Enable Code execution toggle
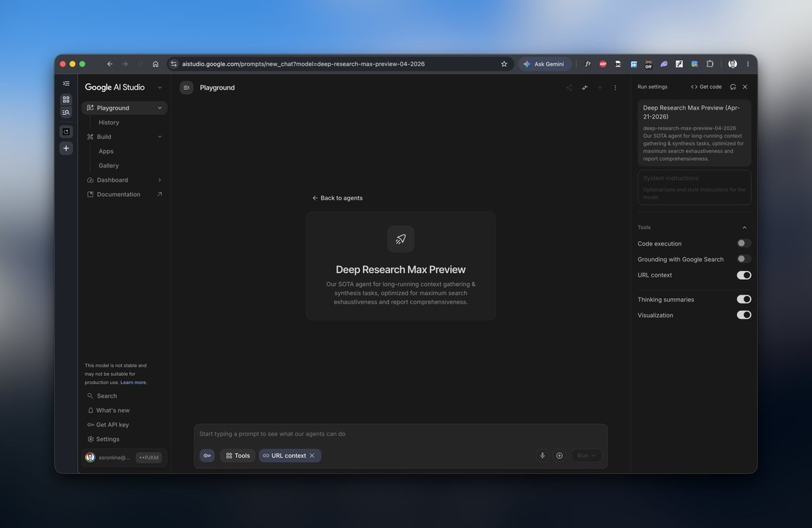Viewport: 812px width, 528px height. [x=744, y=243]
